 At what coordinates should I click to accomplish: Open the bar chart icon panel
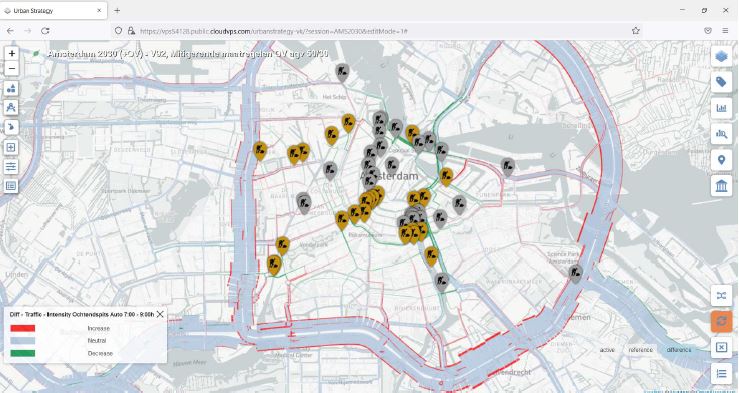tap(721, 108)
